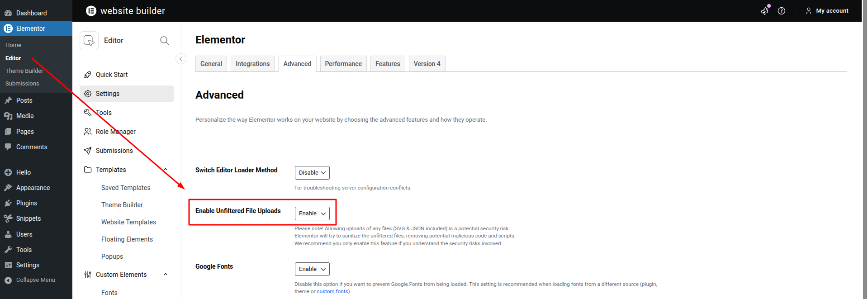Click the Dashboard gauge icon in the WP menu
Image resolution: width=868 pixels, height=299 pixels.
[x=8, y=13]
